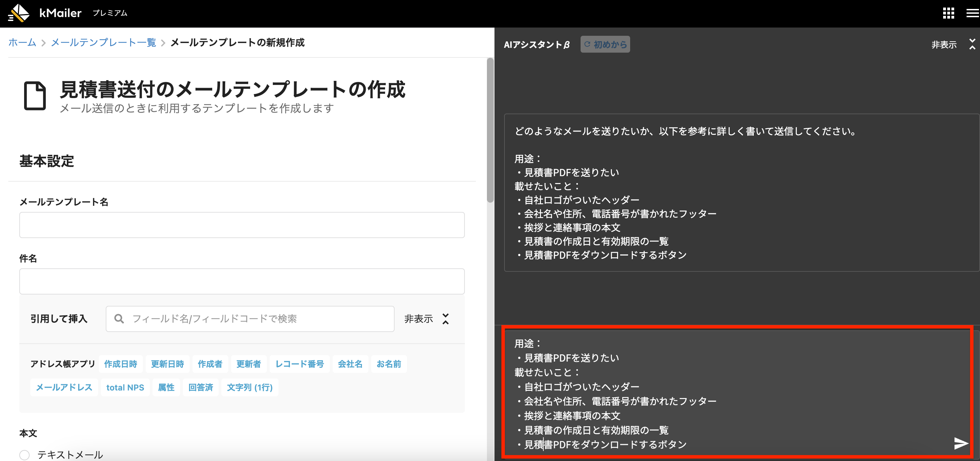Send the AI assistant message arrow
The image size is (980, 461).
961,443
